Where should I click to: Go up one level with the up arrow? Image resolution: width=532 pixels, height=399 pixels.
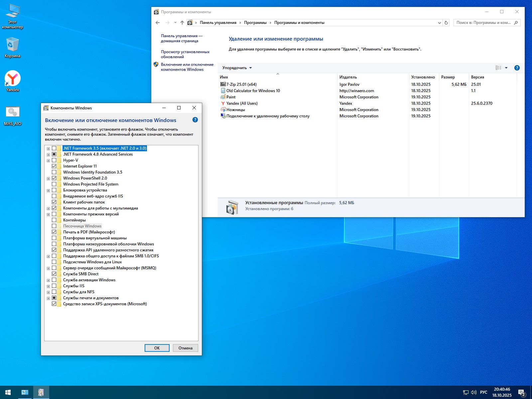pos(182,23)
